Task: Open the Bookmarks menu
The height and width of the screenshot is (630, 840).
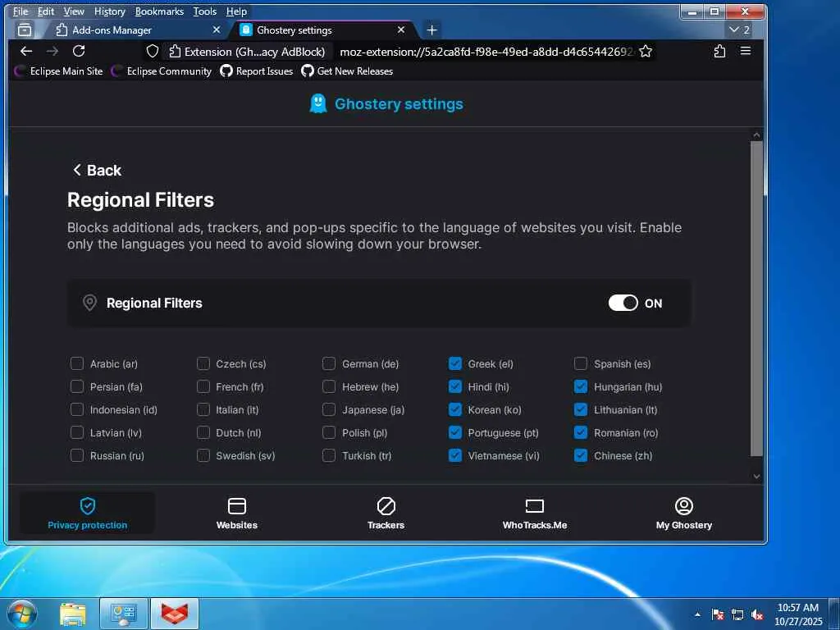Action: click(x=159, y=11)
